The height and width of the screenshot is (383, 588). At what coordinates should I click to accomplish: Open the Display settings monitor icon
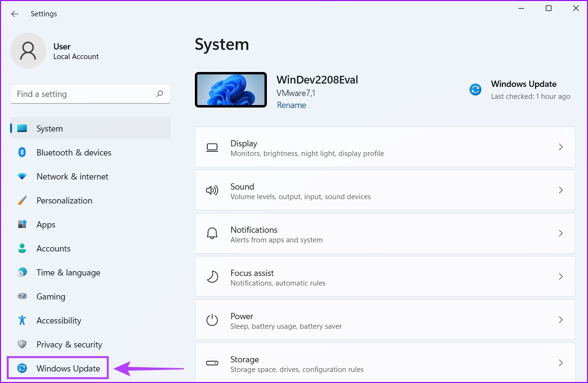[212, 147]
